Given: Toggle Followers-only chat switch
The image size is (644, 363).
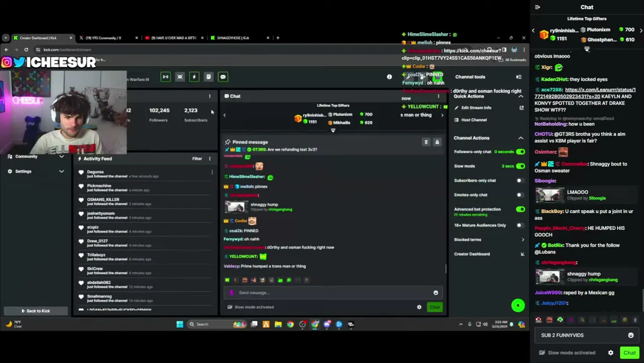Looking at the screenshot, I should (x=520, y=152).
